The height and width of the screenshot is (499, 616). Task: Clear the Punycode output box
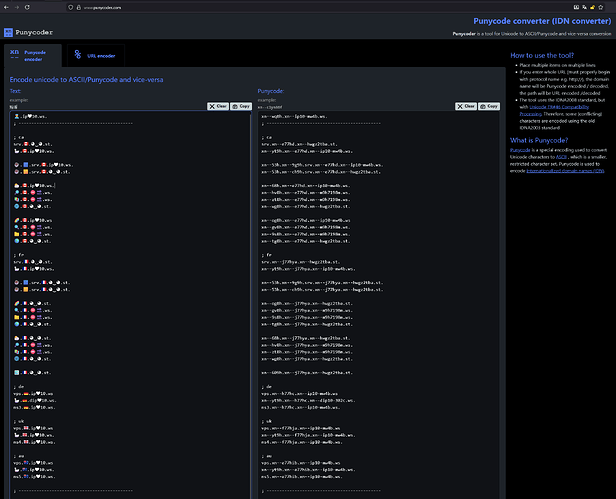tap(466, 106)
